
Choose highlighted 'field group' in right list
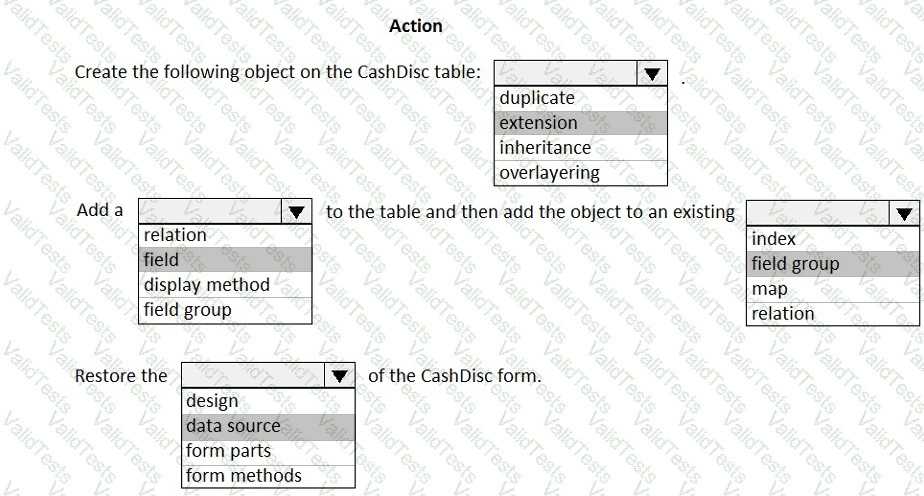(x=834, y=264)
